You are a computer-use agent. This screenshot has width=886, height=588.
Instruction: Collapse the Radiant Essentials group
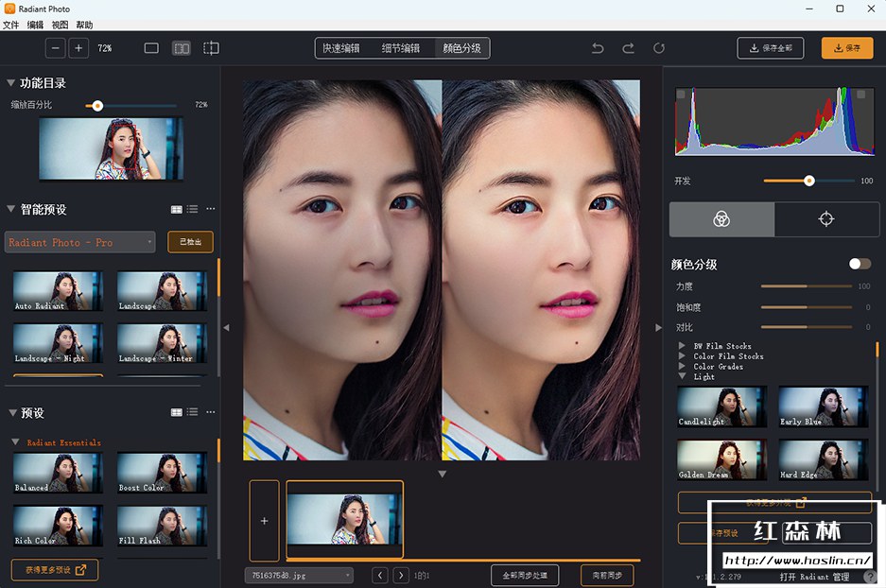coord(16,442)
